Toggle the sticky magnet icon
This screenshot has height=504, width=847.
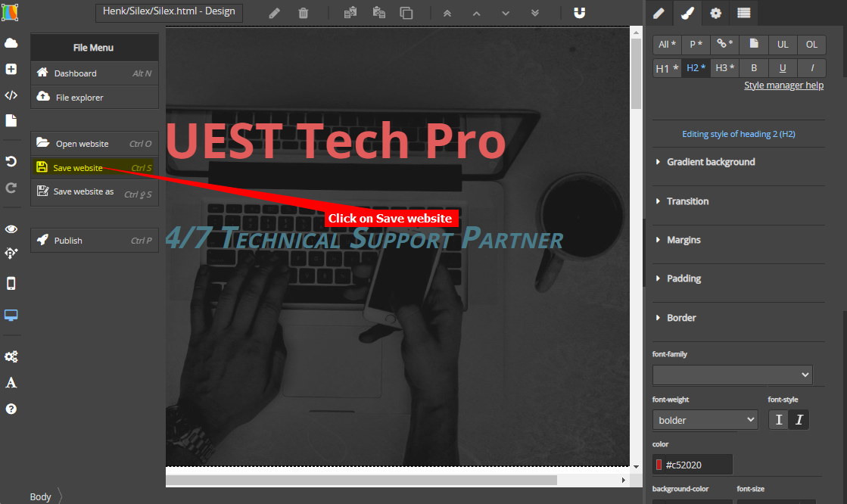(580, 13)
